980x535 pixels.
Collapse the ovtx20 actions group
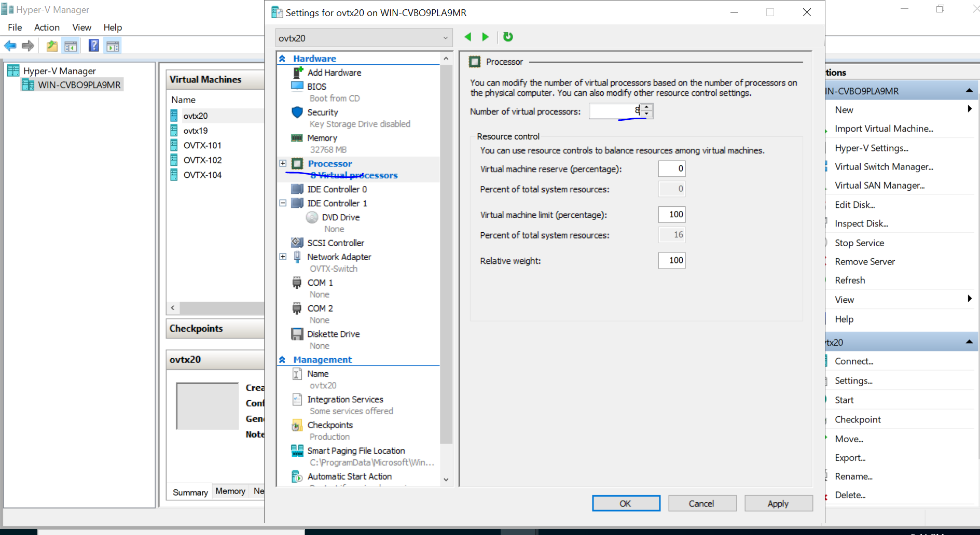969,342
